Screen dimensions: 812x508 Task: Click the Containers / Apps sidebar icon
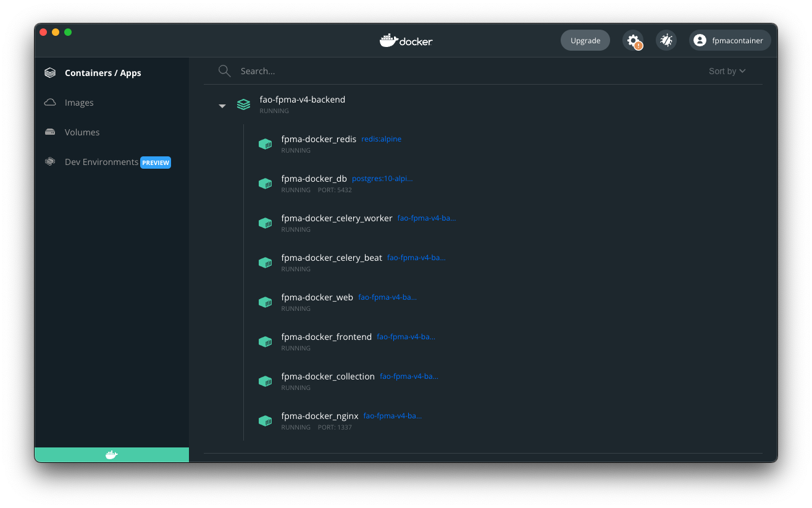point(50,73)
